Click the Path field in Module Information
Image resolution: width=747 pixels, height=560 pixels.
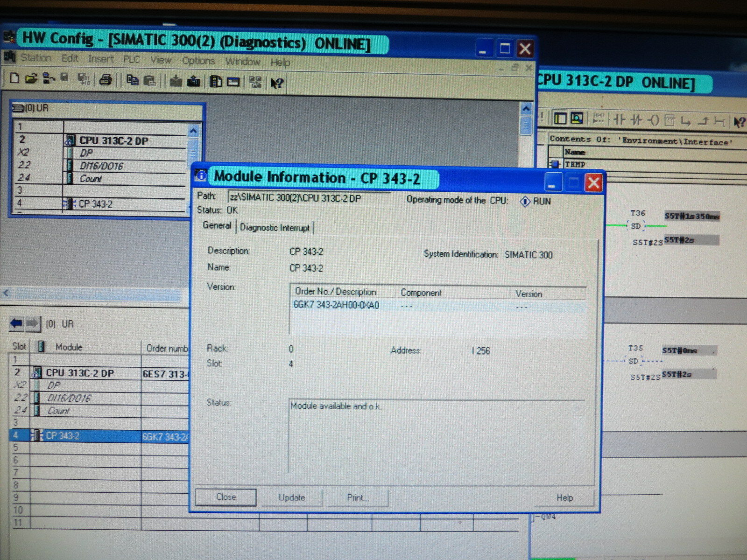[x=309, y=198]
